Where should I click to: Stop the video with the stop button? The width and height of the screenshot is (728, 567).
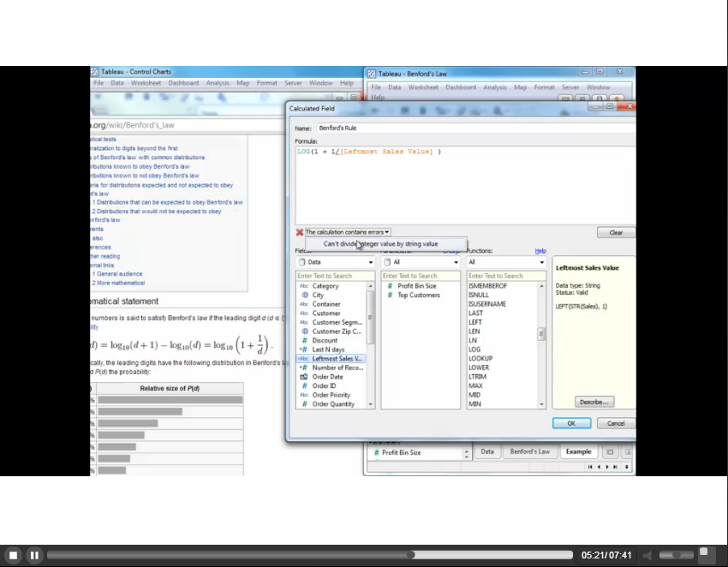(x=13, y=555)
